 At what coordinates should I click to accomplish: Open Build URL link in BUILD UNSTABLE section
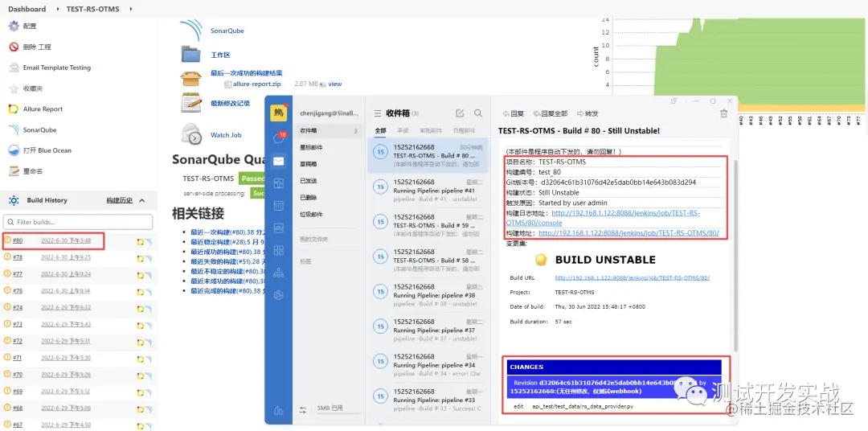pos(633,277)
